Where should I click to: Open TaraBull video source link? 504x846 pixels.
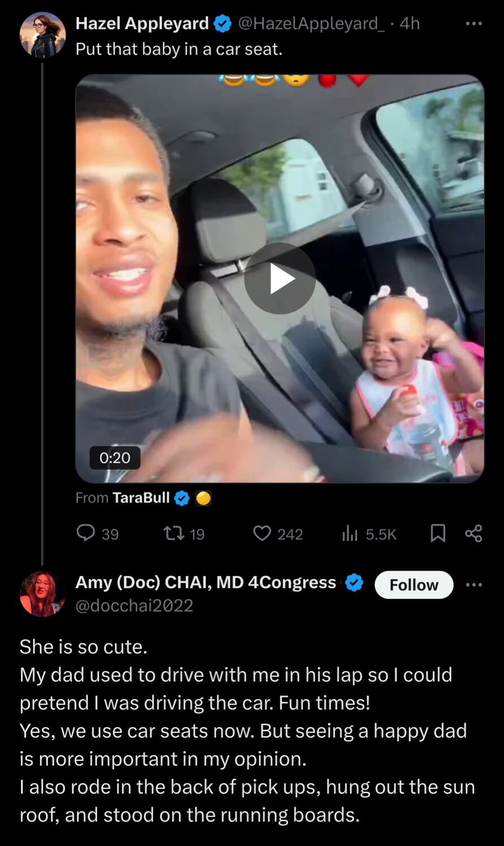coord(141,498)
